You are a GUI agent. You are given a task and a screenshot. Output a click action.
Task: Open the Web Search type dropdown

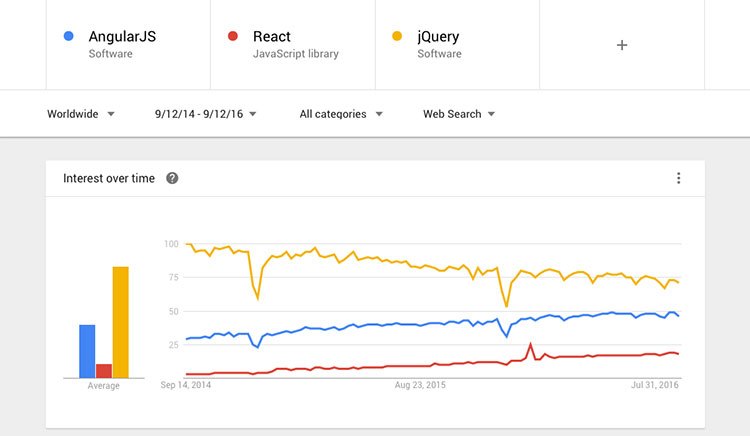click(459, 114)
